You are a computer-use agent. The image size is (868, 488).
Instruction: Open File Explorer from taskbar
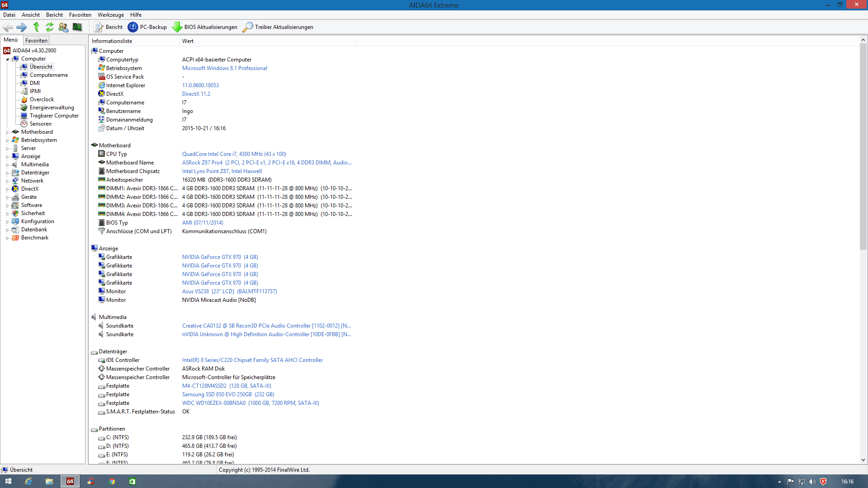click(49, 481)
